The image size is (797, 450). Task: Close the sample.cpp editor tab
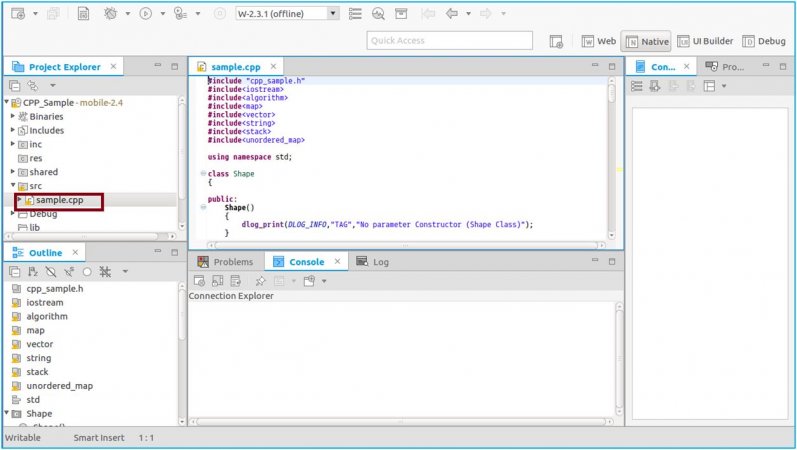click(275, 67)
